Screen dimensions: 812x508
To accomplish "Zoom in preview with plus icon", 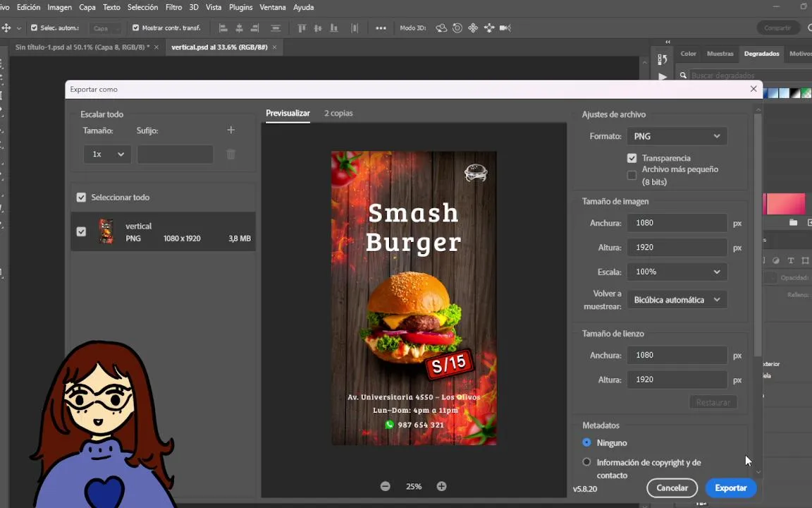I will 441,486.
